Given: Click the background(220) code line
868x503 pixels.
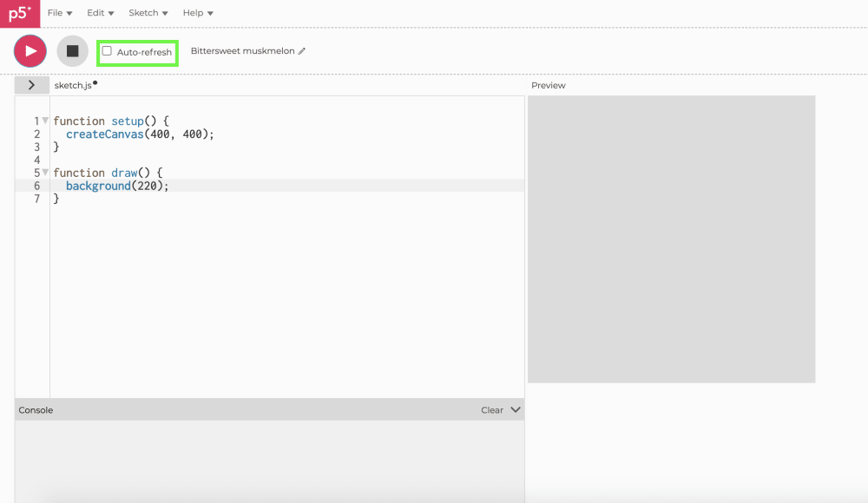Looking at the screenshot, I should coord(117,186).
